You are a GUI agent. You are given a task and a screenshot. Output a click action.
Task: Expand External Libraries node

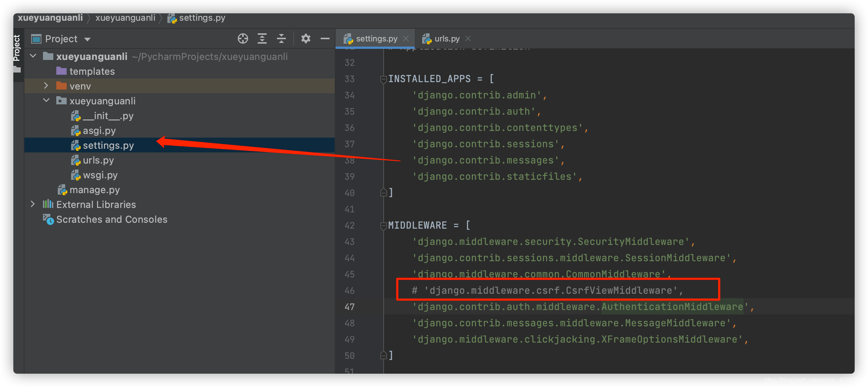[x=33, y=204]
